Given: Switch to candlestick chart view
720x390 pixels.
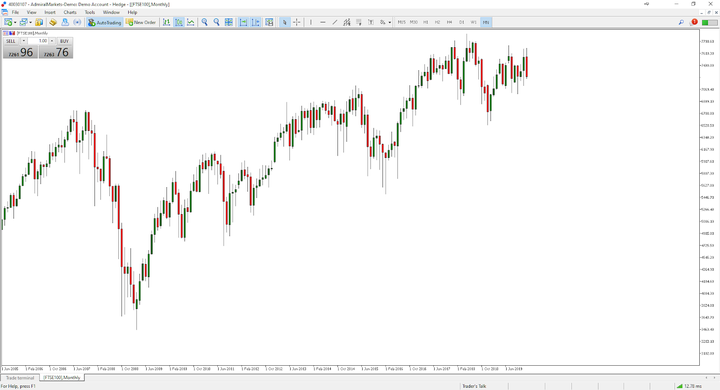Looking at the screenshot, I should point(179,22).
